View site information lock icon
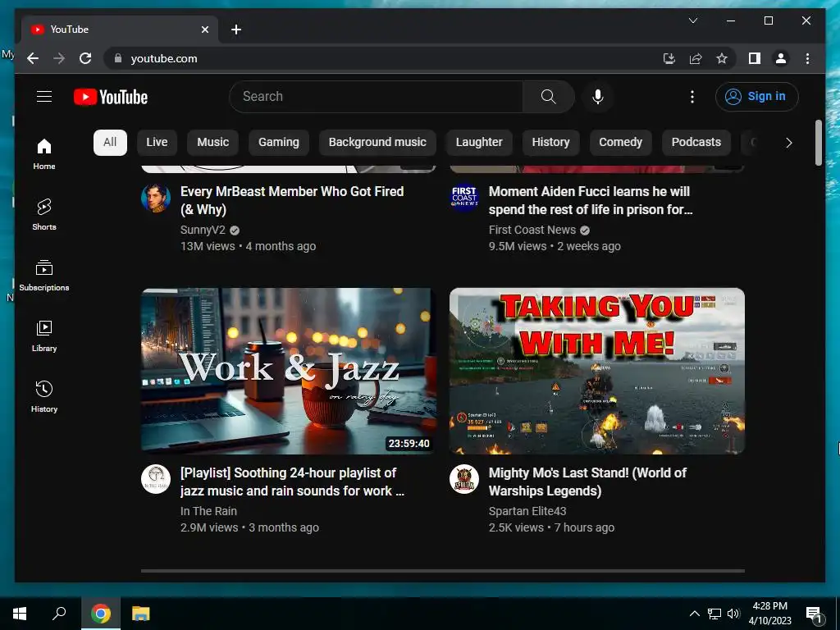This screenshot has height=630, width=840. point(118,58)
